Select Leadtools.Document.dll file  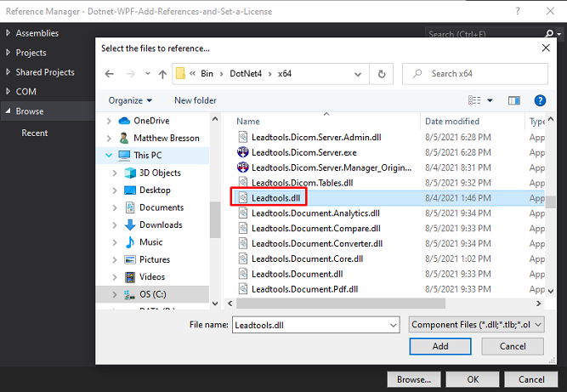pyautogui.click(x=298, y=274)
